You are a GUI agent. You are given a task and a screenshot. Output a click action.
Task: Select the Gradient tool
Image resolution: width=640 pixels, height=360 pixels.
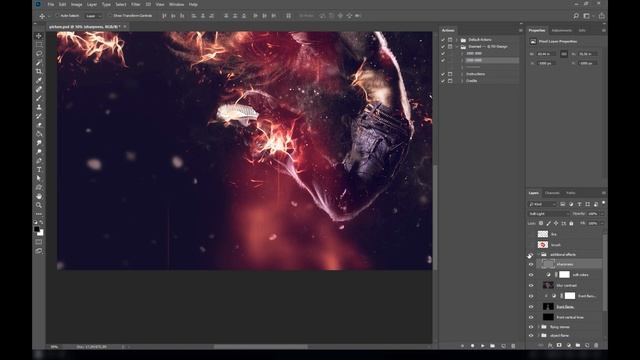point(39,134)
